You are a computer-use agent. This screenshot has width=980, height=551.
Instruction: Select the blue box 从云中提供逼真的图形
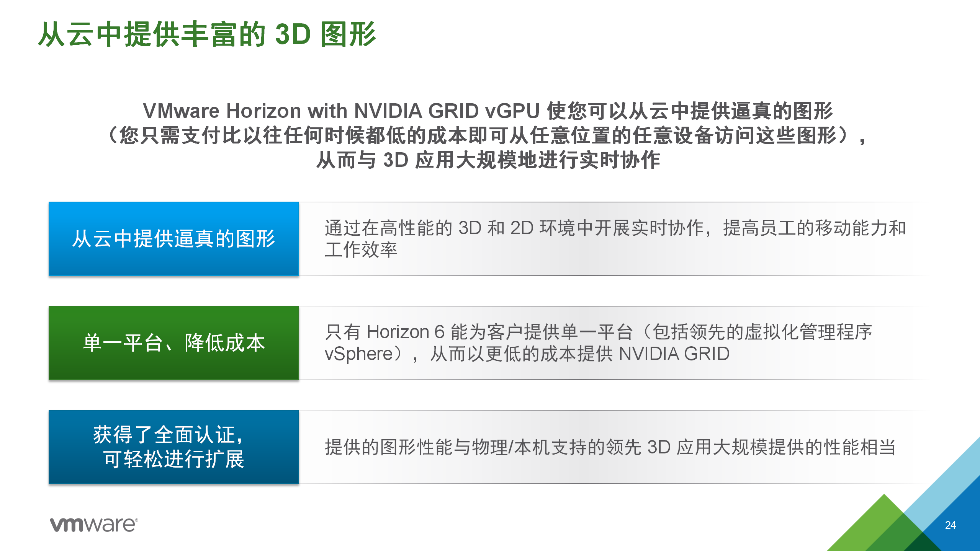point(173,239)
